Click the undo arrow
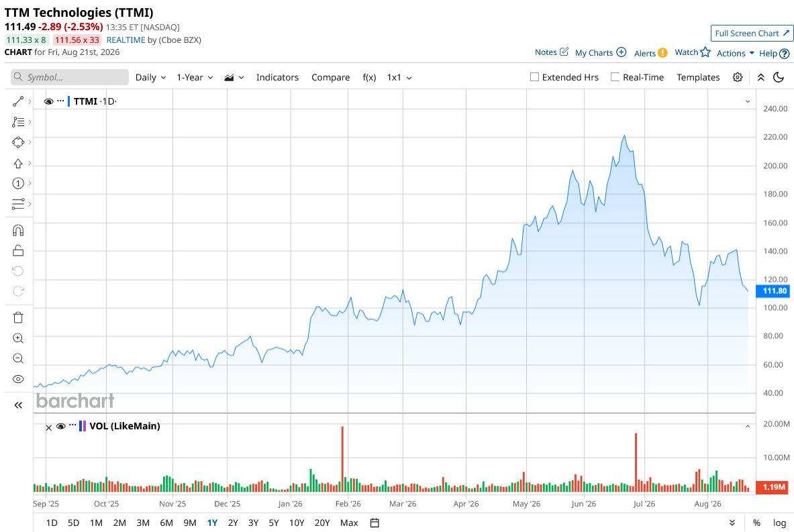 tap(18, 271)
